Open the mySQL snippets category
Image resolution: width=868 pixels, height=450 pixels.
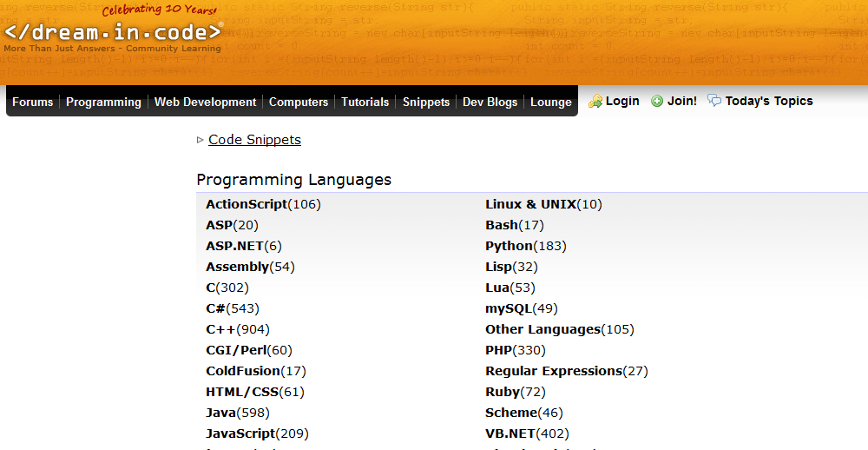pyautogui.click(x=509, y=308)
